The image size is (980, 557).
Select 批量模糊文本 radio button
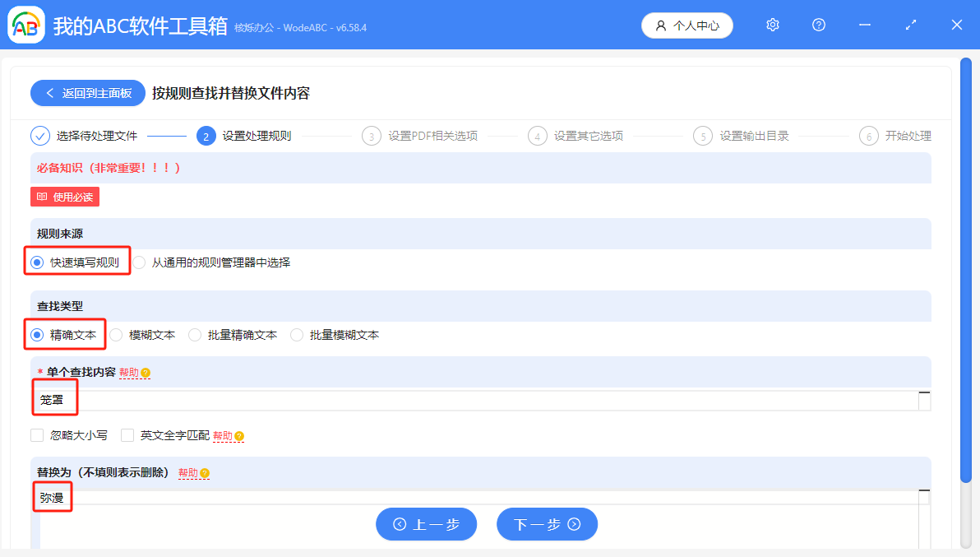pyautogui.click(x=297, y=335)
